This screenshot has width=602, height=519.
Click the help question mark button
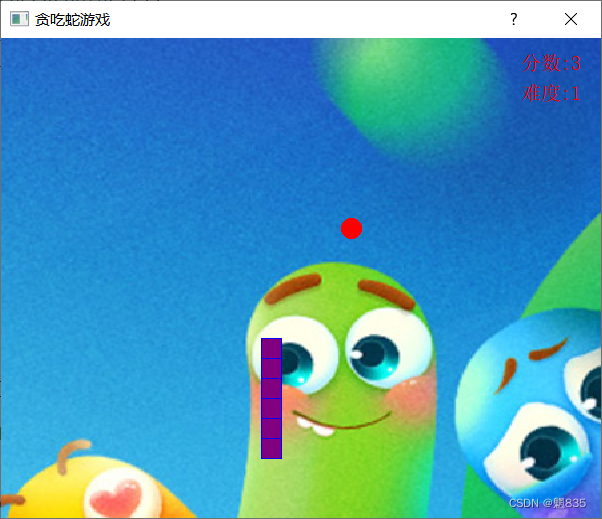click(514, 19)
